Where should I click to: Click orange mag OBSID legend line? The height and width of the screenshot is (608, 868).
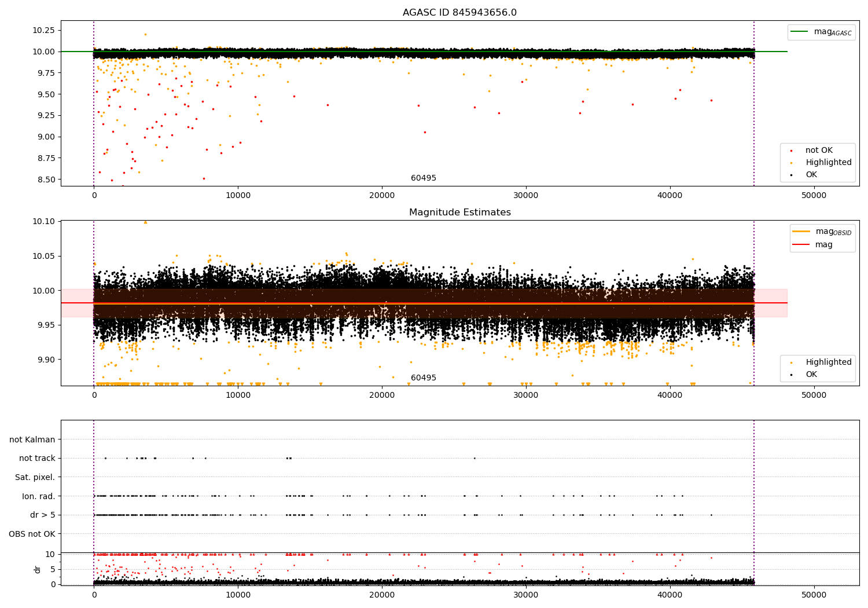point(801,232)
